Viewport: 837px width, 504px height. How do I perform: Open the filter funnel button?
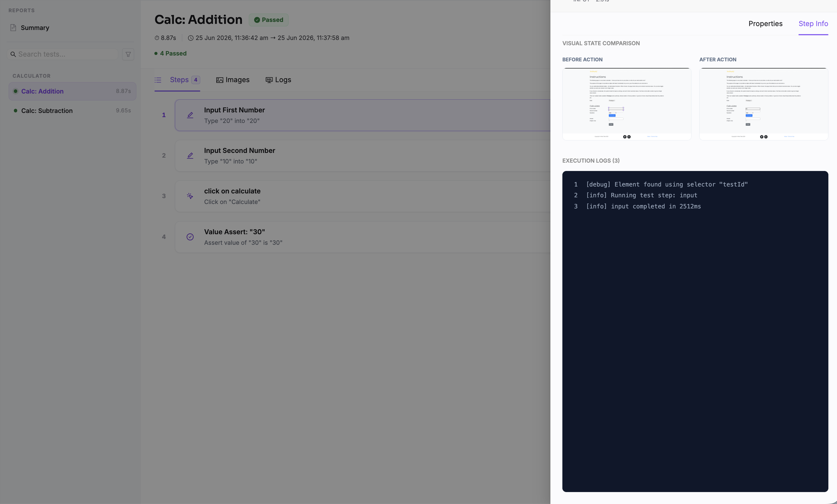pos(128,54)
